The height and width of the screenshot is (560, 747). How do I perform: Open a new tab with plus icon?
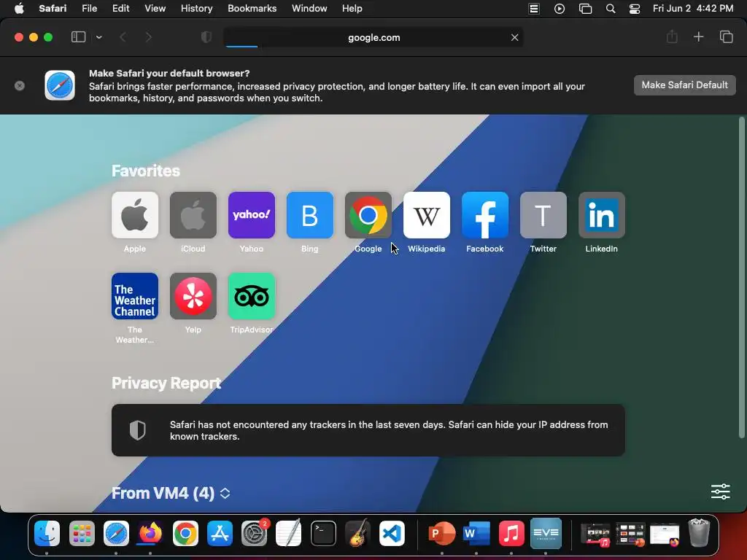click(698, 36)
